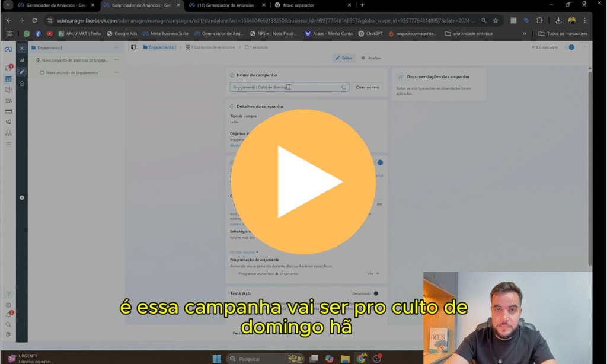Play the video with the orange play button
This screenshot has height=364, width=607.
pyautogui.click(x=303, y=181)
